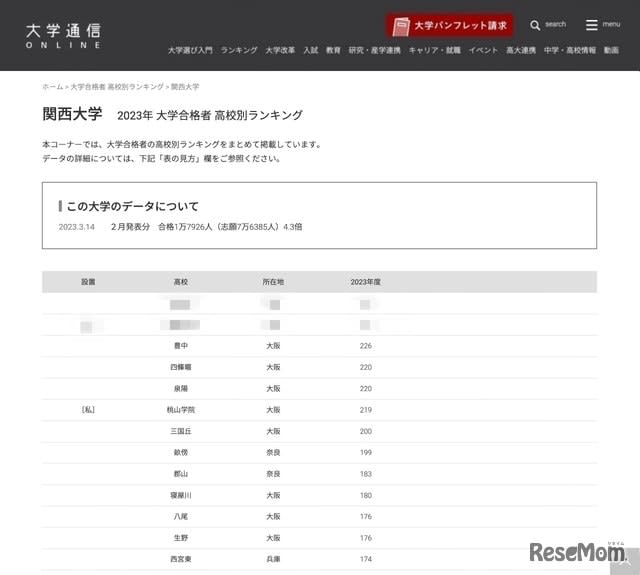
Task: Click the 高校 column header
Action: (181, 282)
